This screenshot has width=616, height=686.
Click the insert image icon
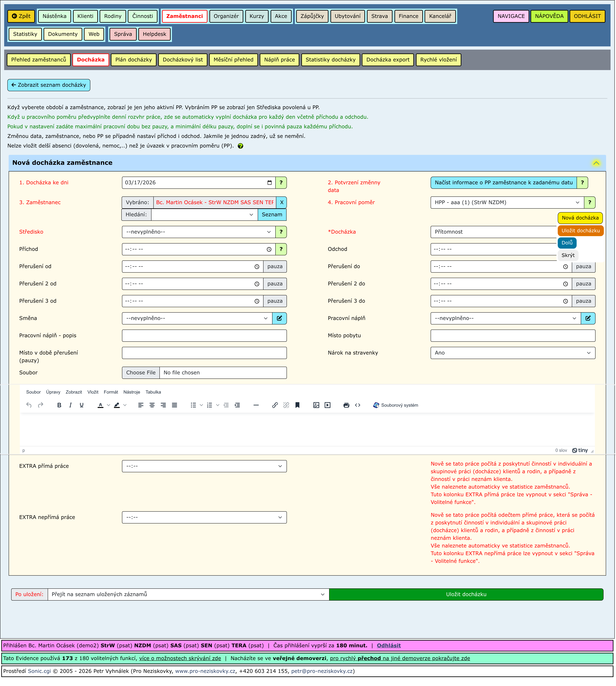coord(316,405)
